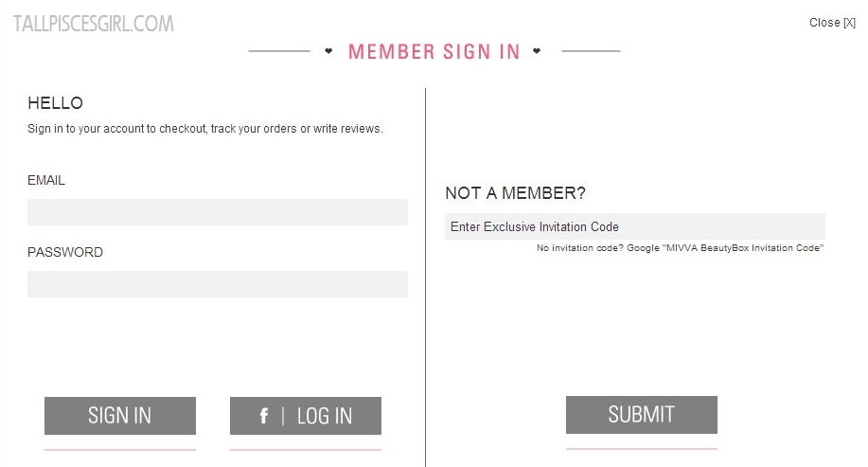
Task: Click the HELLO heading
Action: coord(55,103)
